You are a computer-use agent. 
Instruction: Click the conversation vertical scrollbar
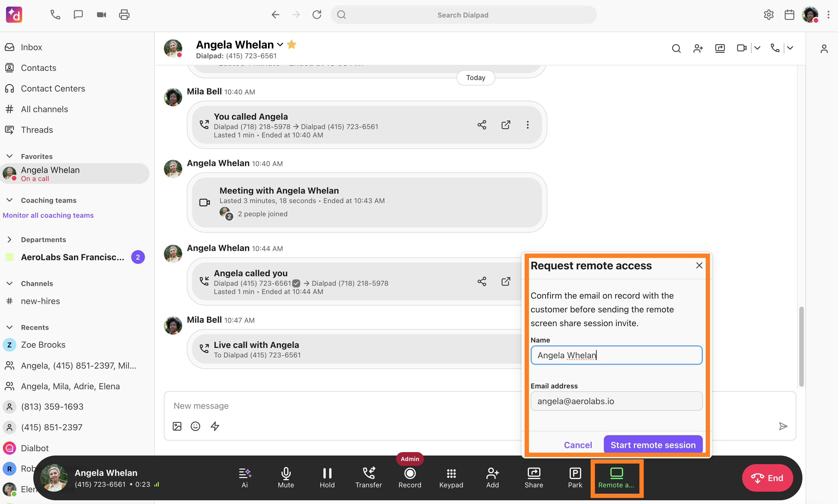click(x=801, y=347)
